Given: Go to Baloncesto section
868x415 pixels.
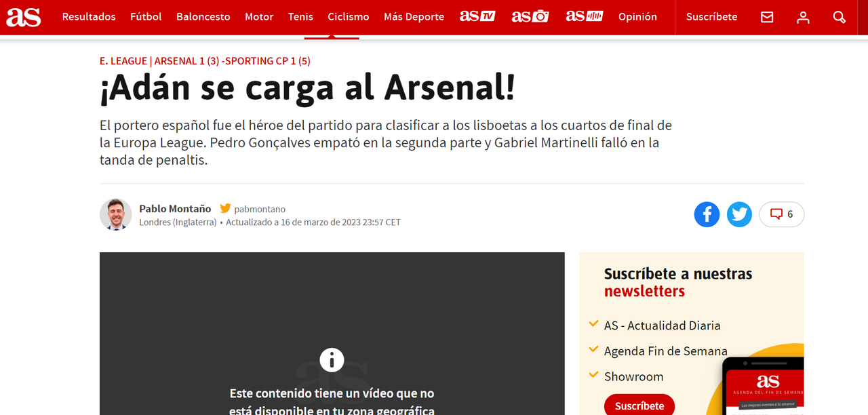Looking at the screenshot, I should [203, 17].
